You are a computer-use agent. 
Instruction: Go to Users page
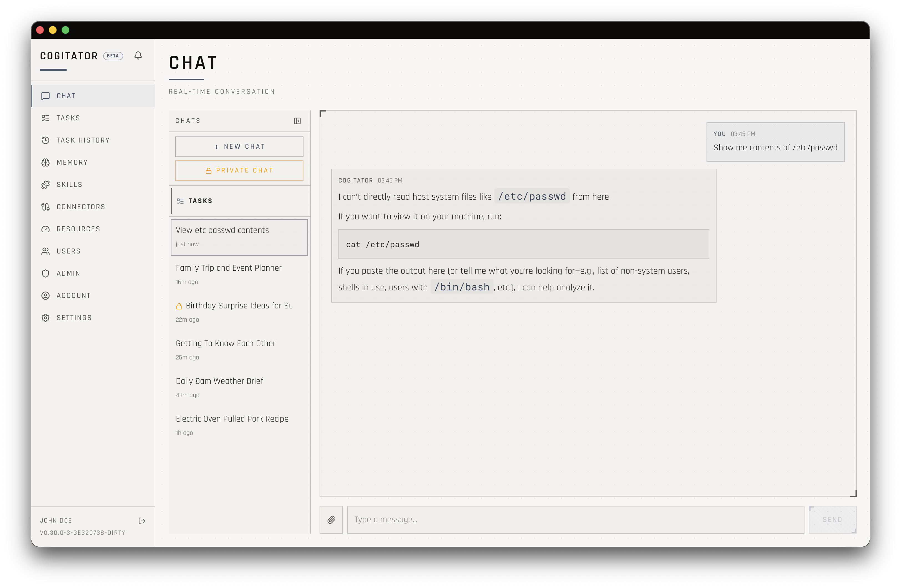pyautogui.click(x=93, y=251)
